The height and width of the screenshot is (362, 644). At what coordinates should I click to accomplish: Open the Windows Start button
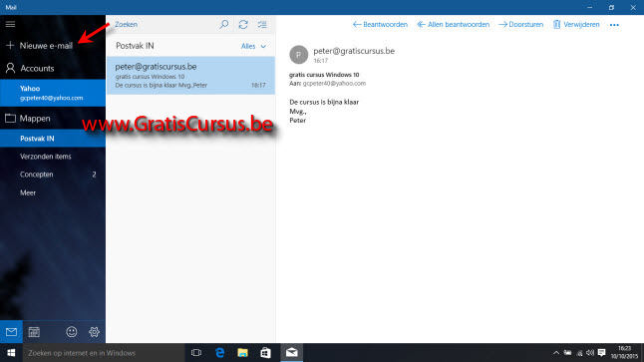[x=11, y=353]
